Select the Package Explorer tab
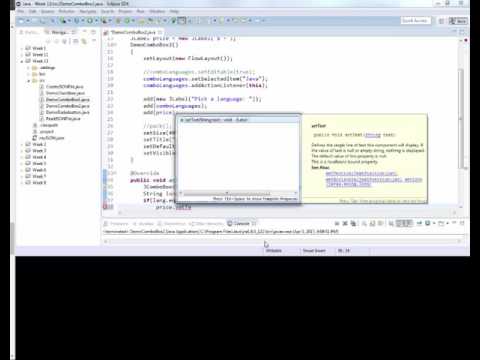Screen dimensions: 480x360 (x=30, y=32)
